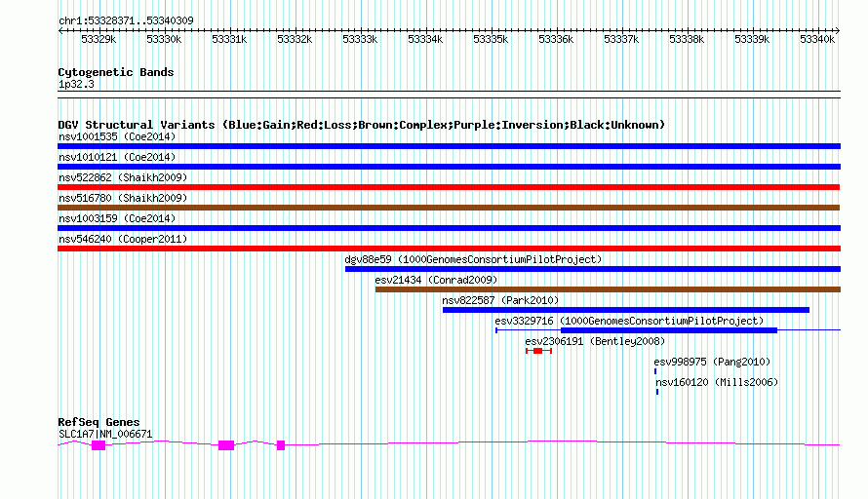This screenshot has height=499, width=868.
Task: Select the 53335k ruler position
Action: [491, 40]
